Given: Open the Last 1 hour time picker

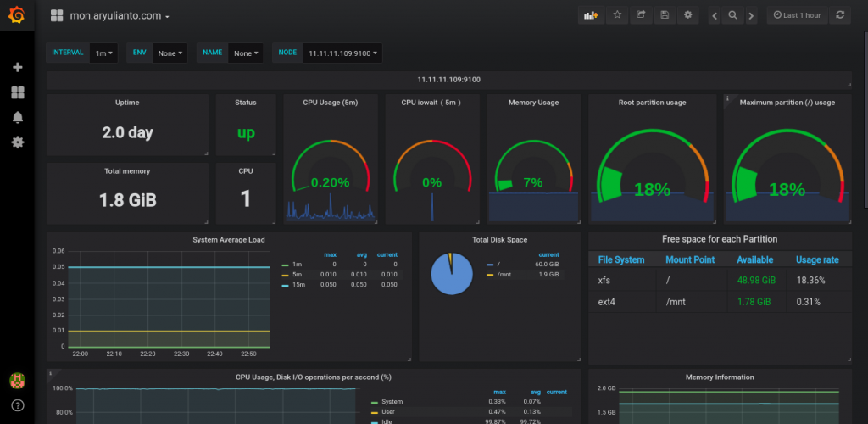Looking at the screenshot, I should tap(797, 15).
